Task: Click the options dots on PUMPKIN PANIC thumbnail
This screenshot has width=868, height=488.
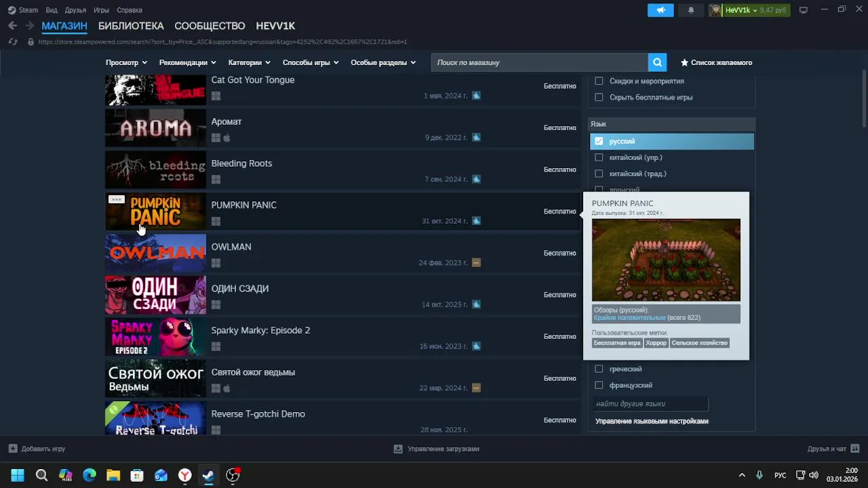Action: 116,200
